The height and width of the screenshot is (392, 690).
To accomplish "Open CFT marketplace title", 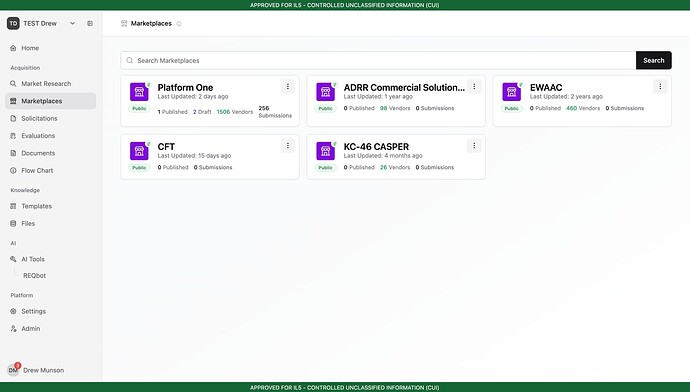I will pyautogui.click(x=166, y=147).
